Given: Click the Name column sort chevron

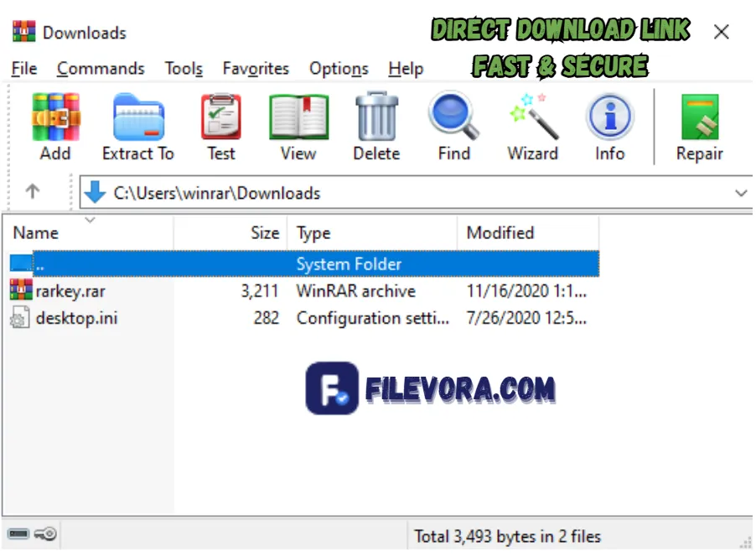Looking at the screenshot, I should (91, 221).
